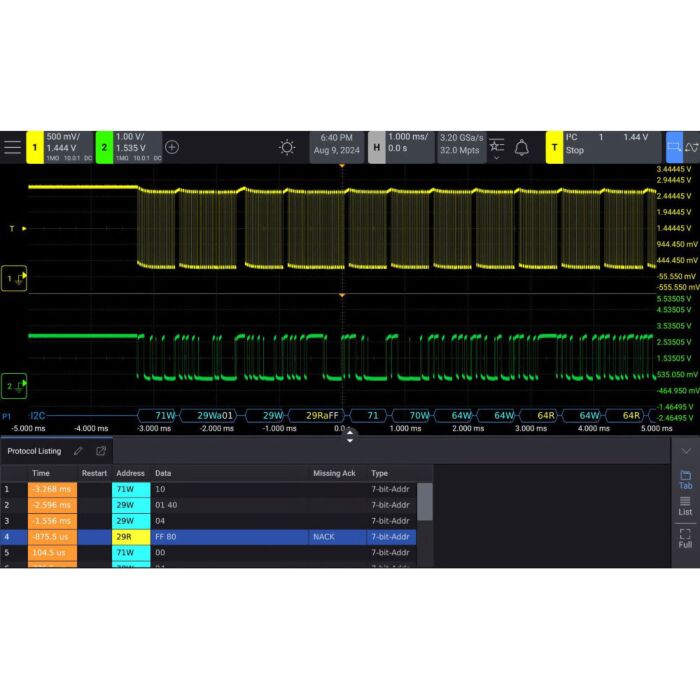Expand the favorites star list dropdown
700x700 pixels.
(x=496, y=149)
